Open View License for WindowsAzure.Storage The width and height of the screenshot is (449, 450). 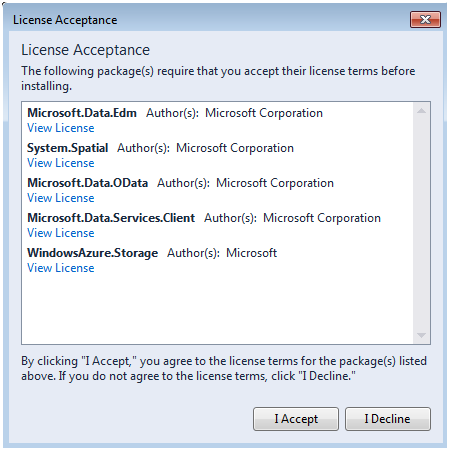(61, 268)
